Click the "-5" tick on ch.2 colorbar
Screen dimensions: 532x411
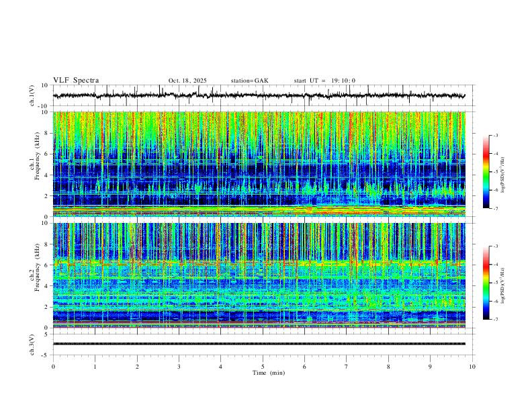pyautogui.click(x=496, y=283)
